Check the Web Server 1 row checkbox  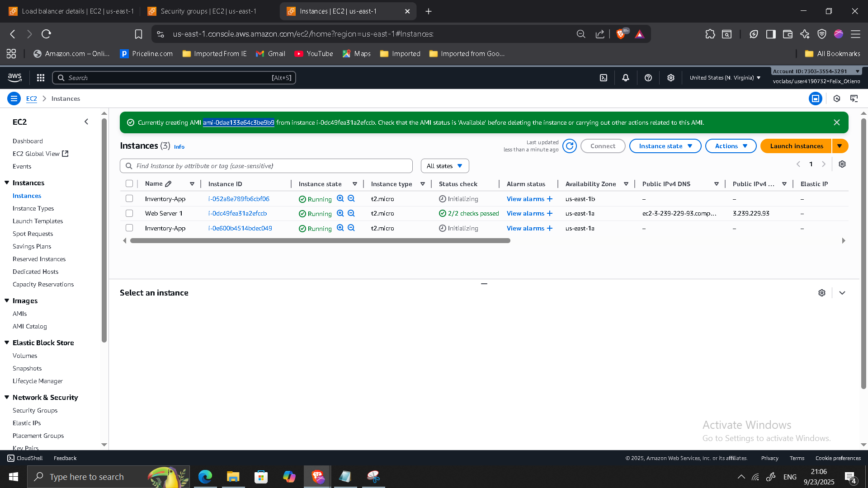click(129, 213)
